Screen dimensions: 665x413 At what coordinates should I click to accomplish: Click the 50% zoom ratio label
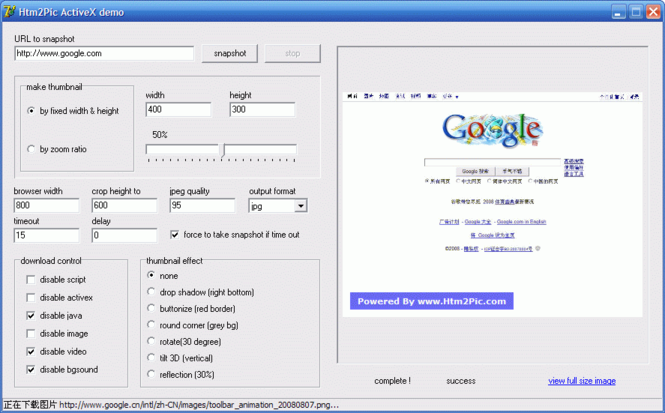(x=160, y=135)
